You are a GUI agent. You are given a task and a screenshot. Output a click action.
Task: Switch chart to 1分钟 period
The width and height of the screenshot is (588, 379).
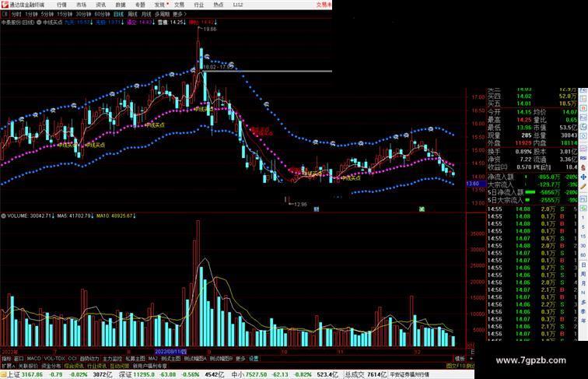(x=31, y=14)
